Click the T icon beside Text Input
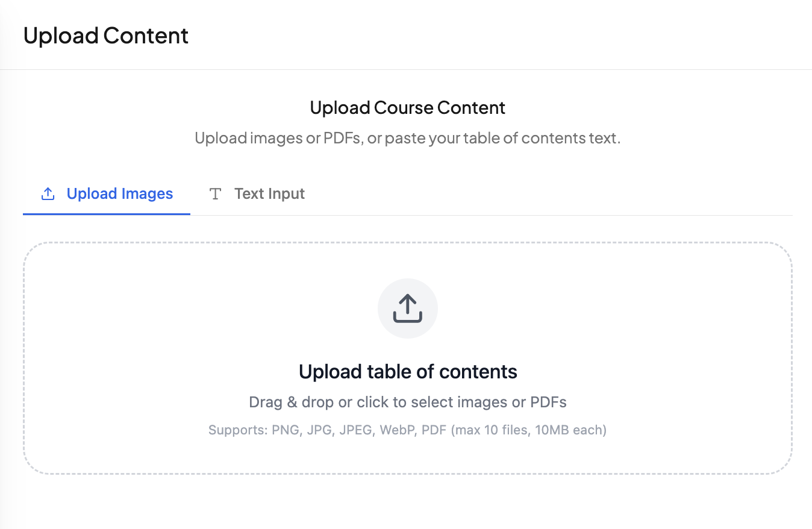 coord(215,194)
